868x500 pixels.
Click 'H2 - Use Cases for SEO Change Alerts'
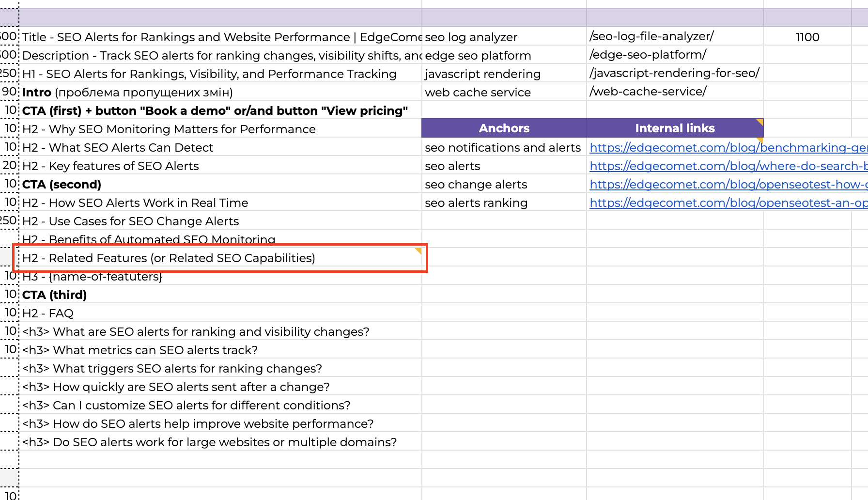point(220,221)
